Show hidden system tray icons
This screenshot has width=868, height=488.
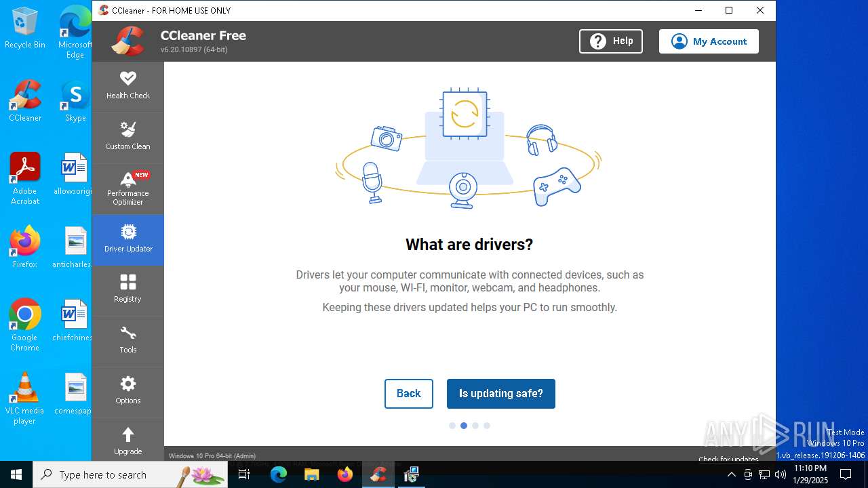(x=731, y=474)
